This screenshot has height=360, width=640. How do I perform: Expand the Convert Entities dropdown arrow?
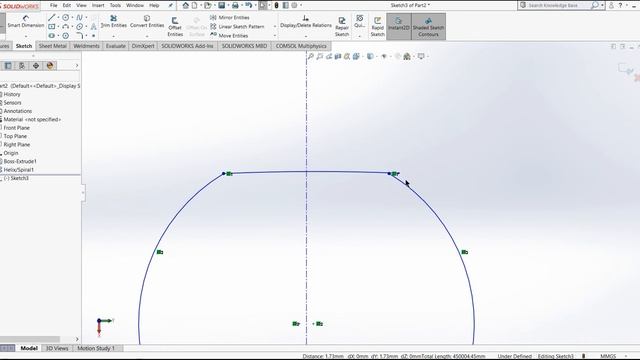point(147,36)
